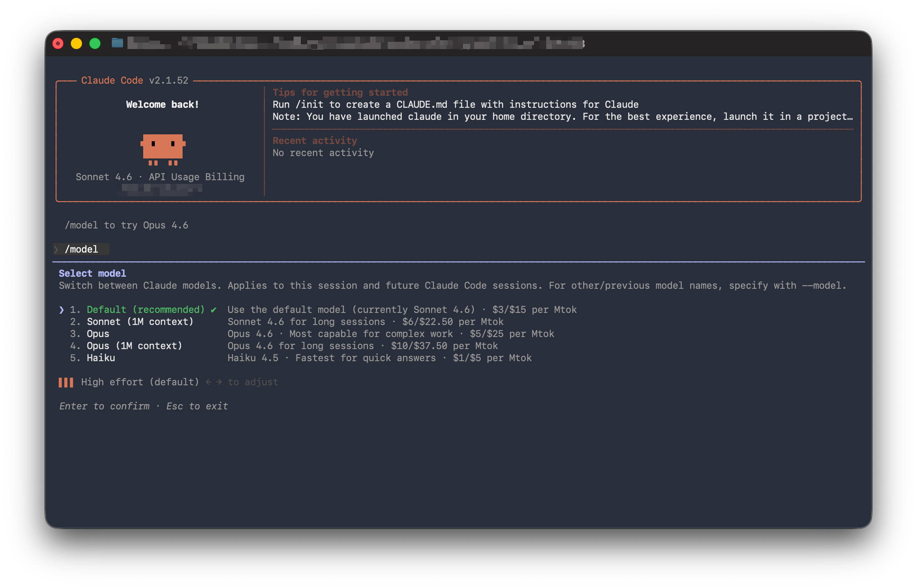
Task: Click the Claude Code pixel mascot
Action: [x=163, y=149]
